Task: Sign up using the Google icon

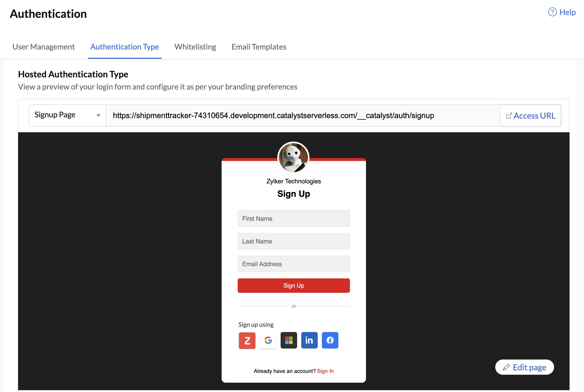Action: pyautogui.click(x=268, y=340)
